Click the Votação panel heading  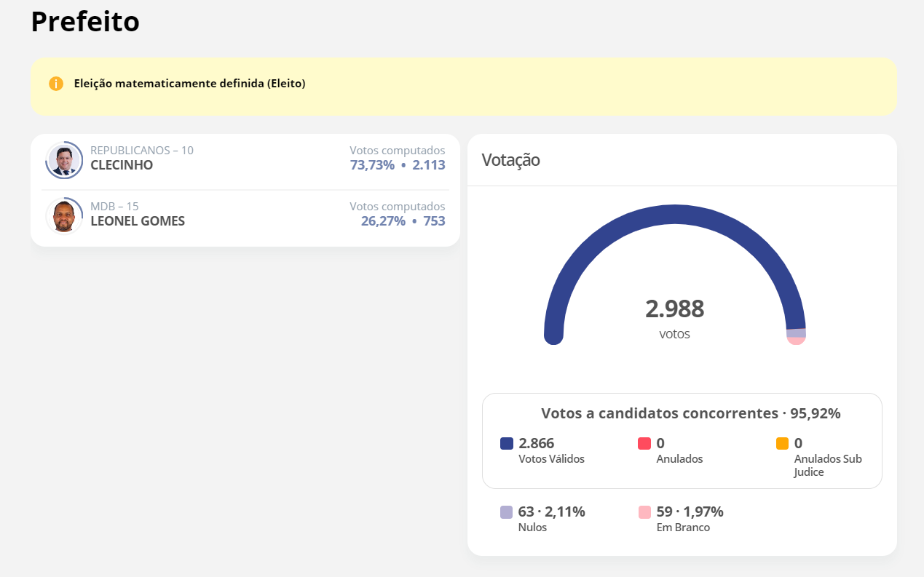tap(510, 160)
